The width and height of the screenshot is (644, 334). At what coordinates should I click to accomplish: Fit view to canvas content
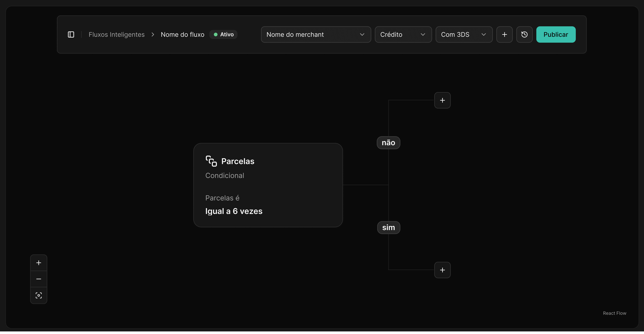point(39,296)
